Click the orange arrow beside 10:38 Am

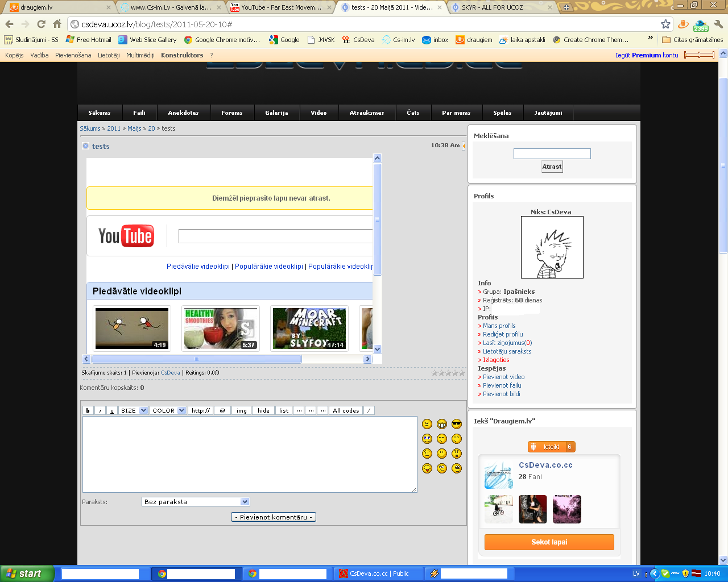(x=464, y=146)
